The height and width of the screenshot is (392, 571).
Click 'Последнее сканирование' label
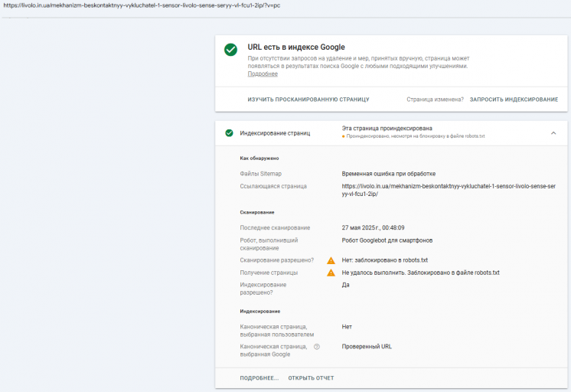coord(275,227)
